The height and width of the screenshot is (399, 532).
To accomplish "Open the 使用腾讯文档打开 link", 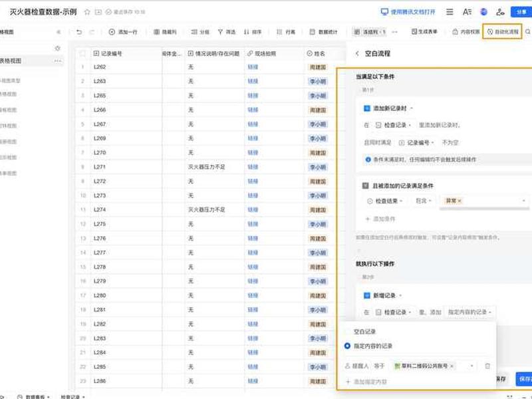I will coord(408,12).
